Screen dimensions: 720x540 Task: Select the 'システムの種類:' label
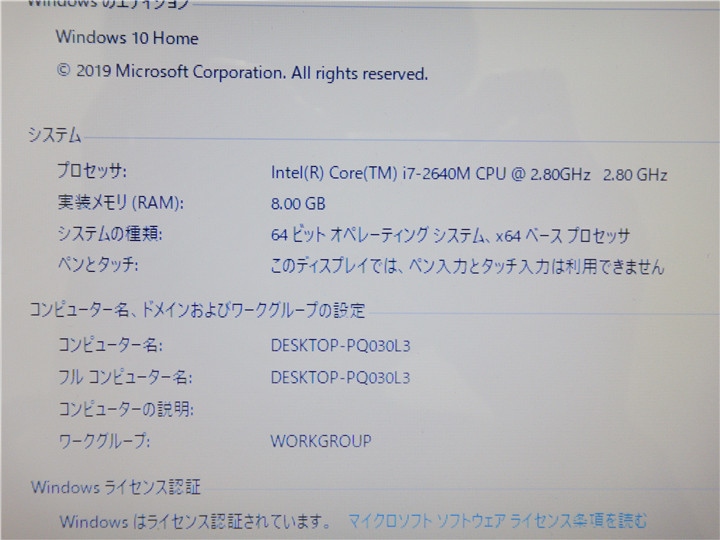110,234
